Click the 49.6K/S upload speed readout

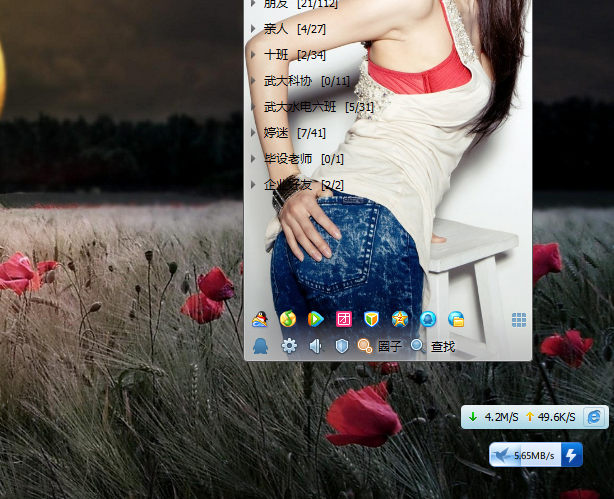point(556,417)
